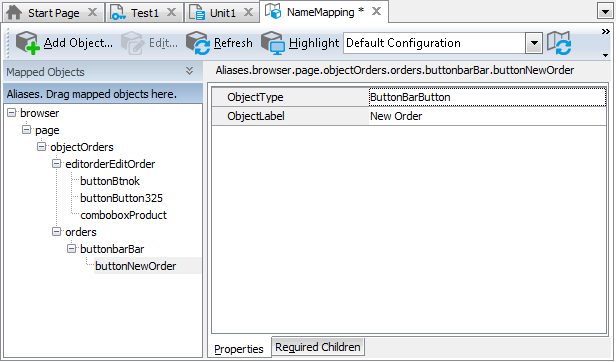Image resolution: width=616 pixels, height=362 pixels.
Task: Show hidden toolbar items via double chevron
Action: (x=606, y=31)
